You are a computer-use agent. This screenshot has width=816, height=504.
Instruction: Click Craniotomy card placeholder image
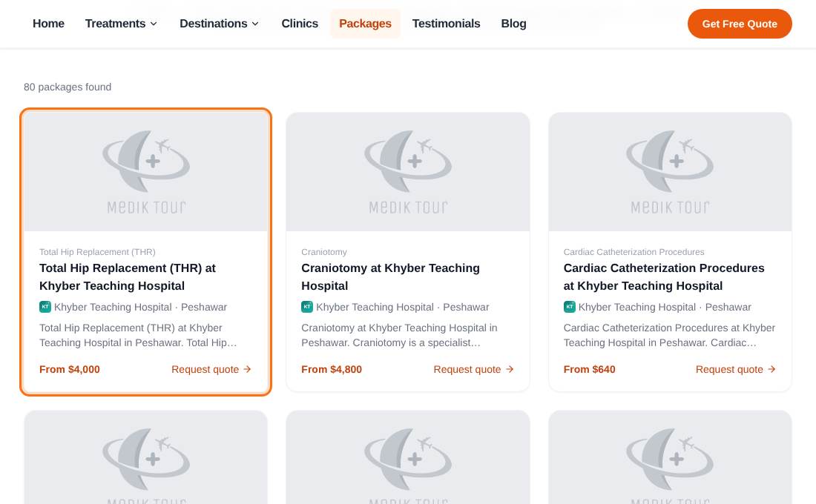[408, 172]
